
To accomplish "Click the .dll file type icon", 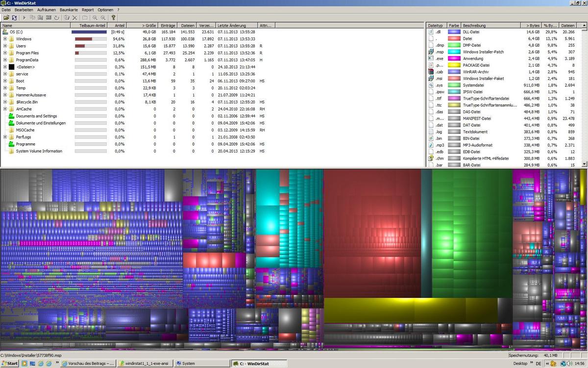I will pyautogui.click(x=431, y=32).
